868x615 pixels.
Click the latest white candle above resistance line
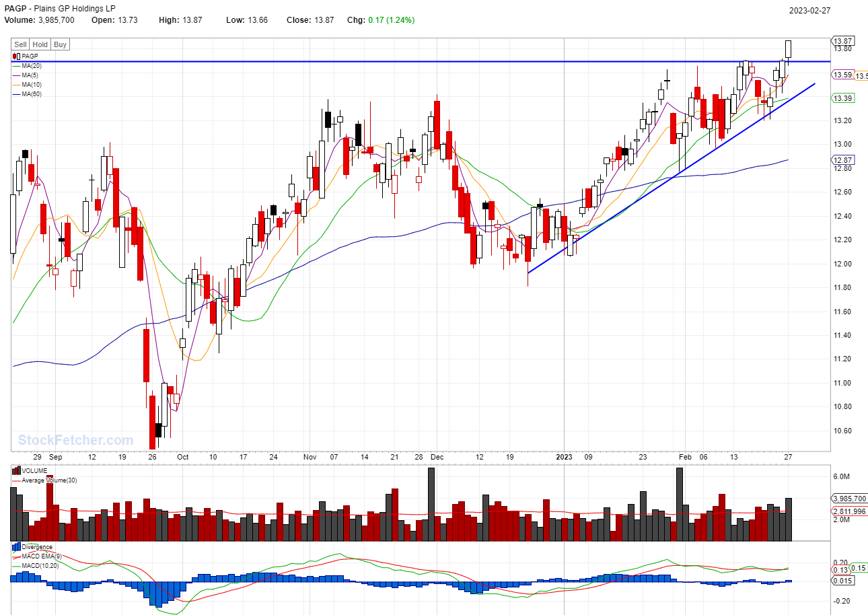[x=789, y=48]
